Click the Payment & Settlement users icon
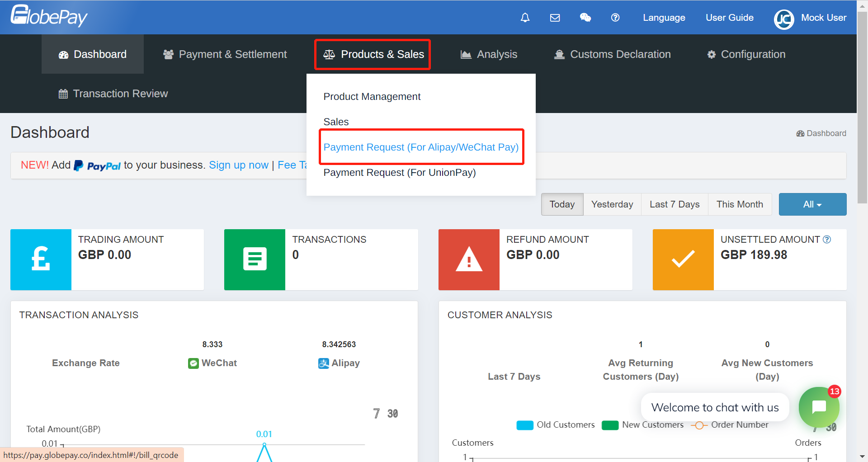This screenshot has width=868, height=462. click(x=168, y=54)
